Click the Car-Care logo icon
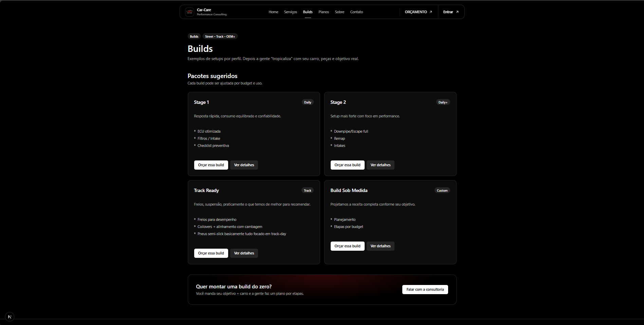This screenshot has width=644, height=325. [189, 12]
